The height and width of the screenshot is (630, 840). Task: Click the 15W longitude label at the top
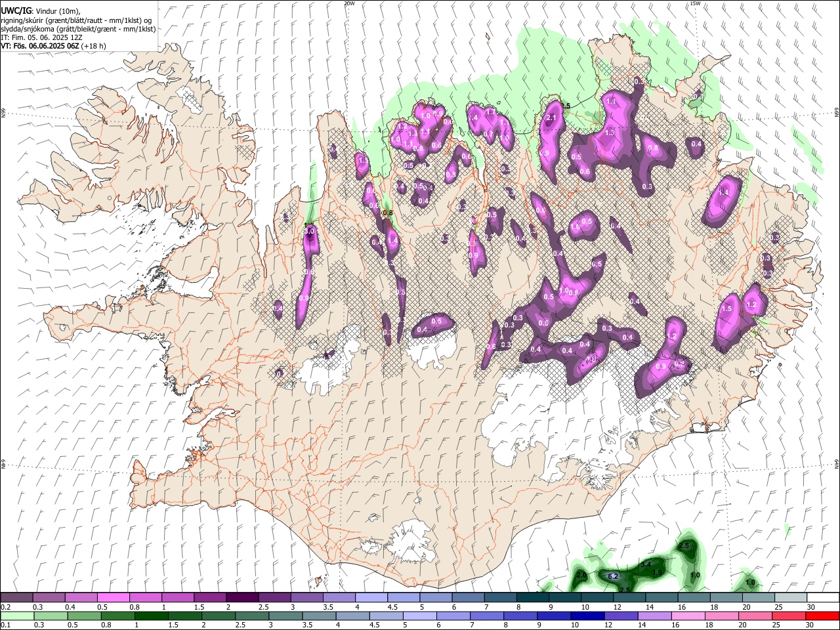pos(695,3)
